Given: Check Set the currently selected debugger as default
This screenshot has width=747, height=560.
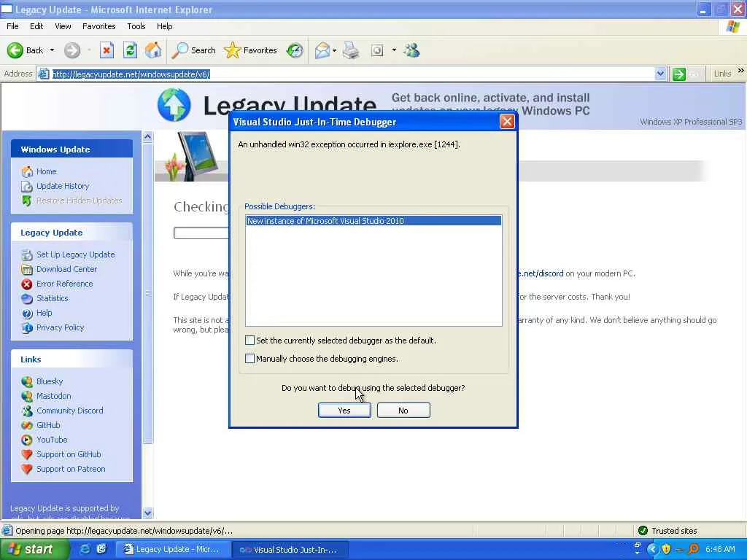Looking at the screenshot, I should tap(249, 340).
